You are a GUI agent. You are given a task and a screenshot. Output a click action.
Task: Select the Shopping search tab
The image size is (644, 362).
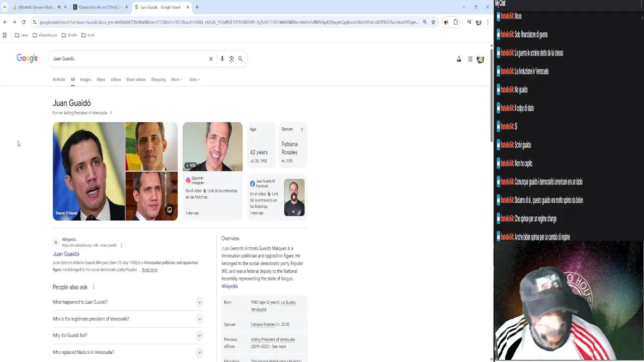pyautogui.click(x=158, y=79)
